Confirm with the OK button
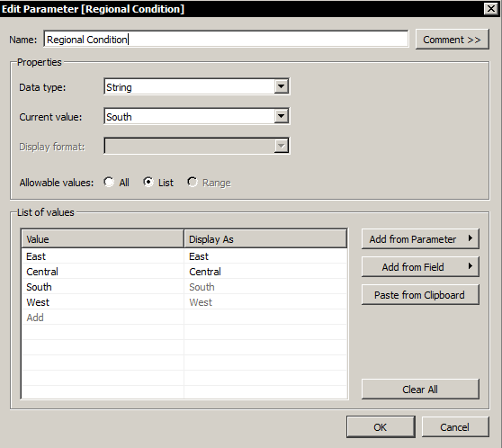The width and height of the screenshot is (502, 448). pos(381,427)
